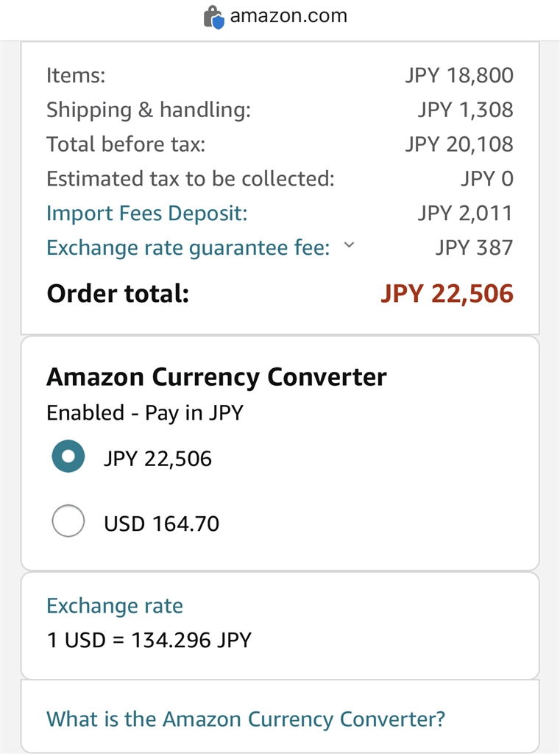
Task: Click the "Enabled - Pay in JPY" status text
Action: [x=144, y=412]
